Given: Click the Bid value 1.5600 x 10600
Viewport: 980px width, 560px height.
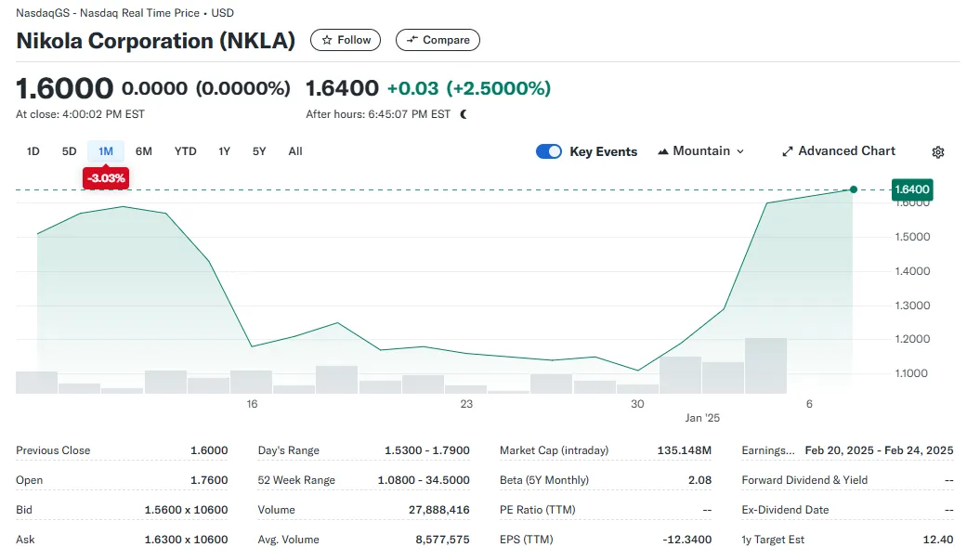Looking at the screenshot, I should pyautogui.click(x=187, y=510).
